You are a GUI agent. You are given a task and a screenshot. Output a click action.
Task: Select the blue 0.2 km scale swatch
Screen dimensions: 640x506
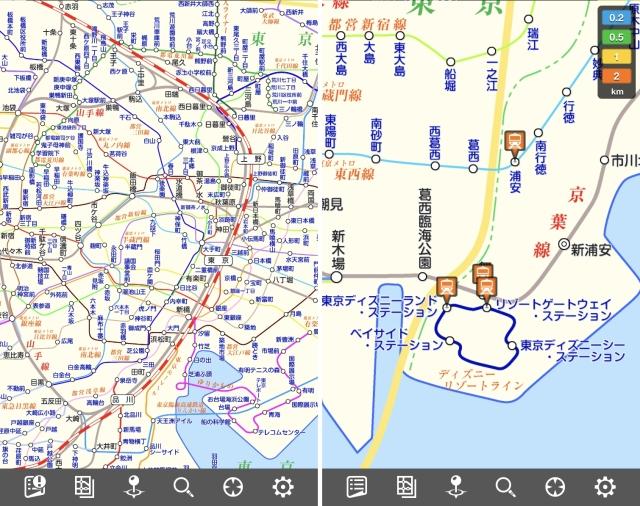tap(616, 18)
